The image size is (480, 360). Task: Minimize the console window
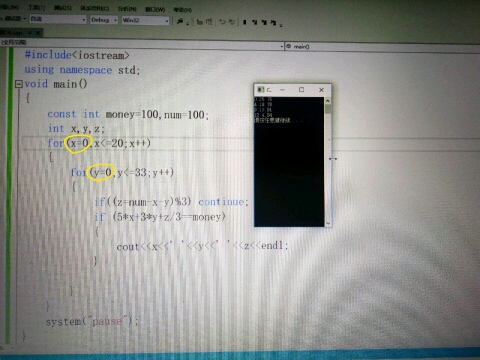pyautogui.click(x=282, y=90)
